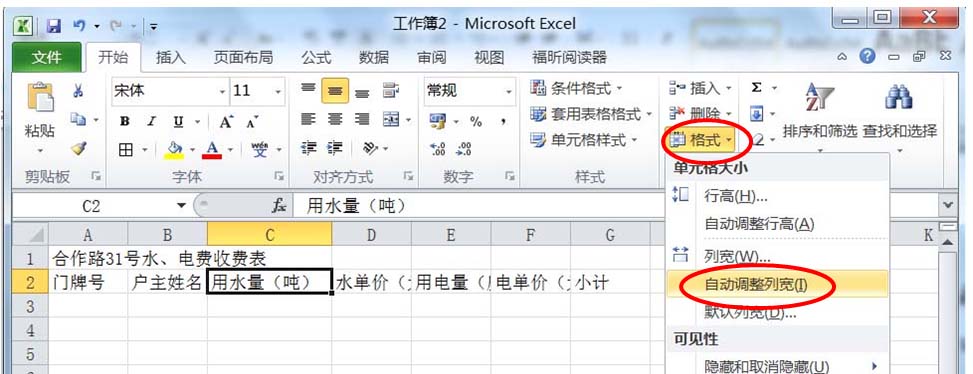Toggle Align Text Left

click(308, 119)
